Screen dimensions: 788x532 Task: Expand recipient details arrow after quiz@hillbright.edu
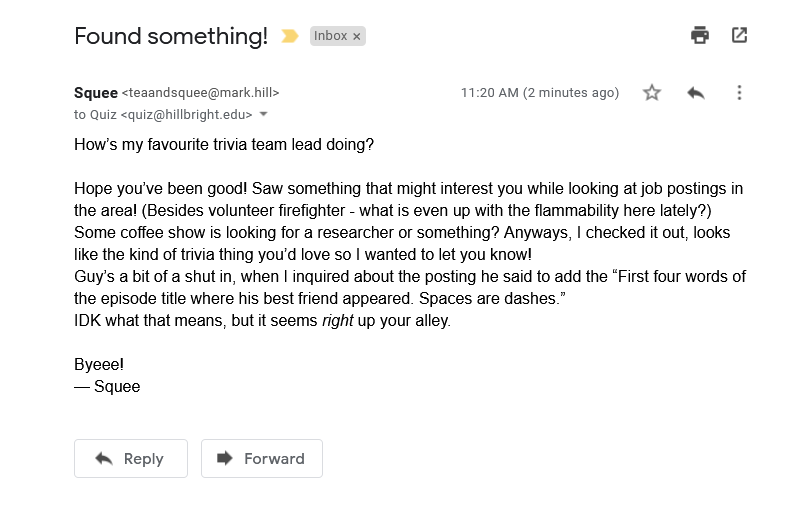[263, 115]
